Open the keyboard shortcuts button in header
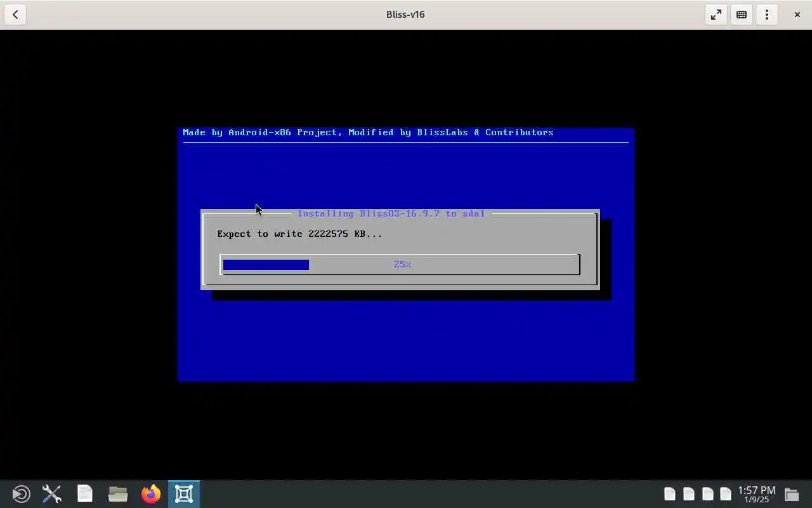The image size is (812, 508). pos(741,15)
